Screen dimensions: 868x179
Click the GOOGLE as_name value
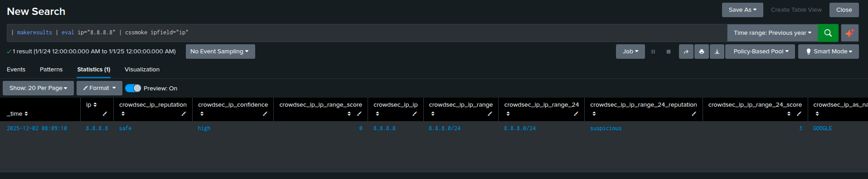[822, 128]
